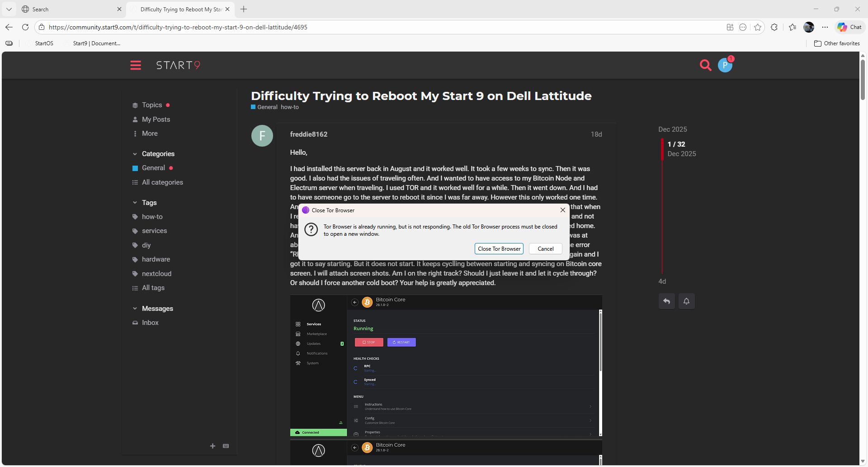Open the hardware tag link
The height and width of the screenshot is (467, 868).
click(156, 259)
